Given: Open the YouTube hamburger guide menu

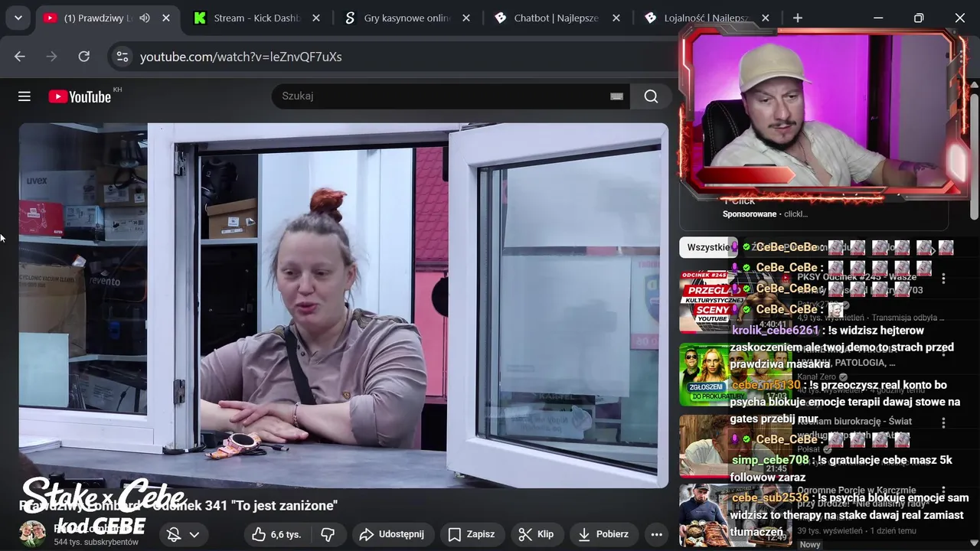Looking at the screenshot, I should click(24, 96).
